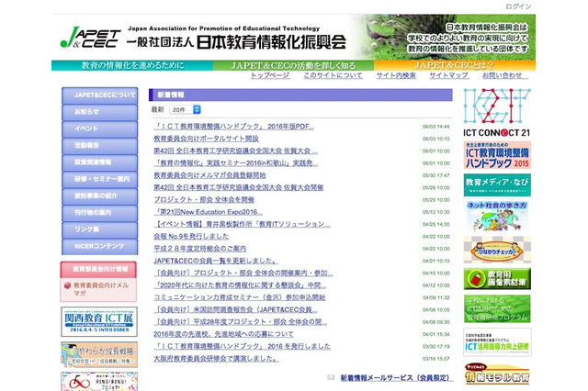Open 大阪府教育委員会研修会で講演しました link
Image resolution: width=588 pixels, height=391 pixels.
[x=217, y=358]
